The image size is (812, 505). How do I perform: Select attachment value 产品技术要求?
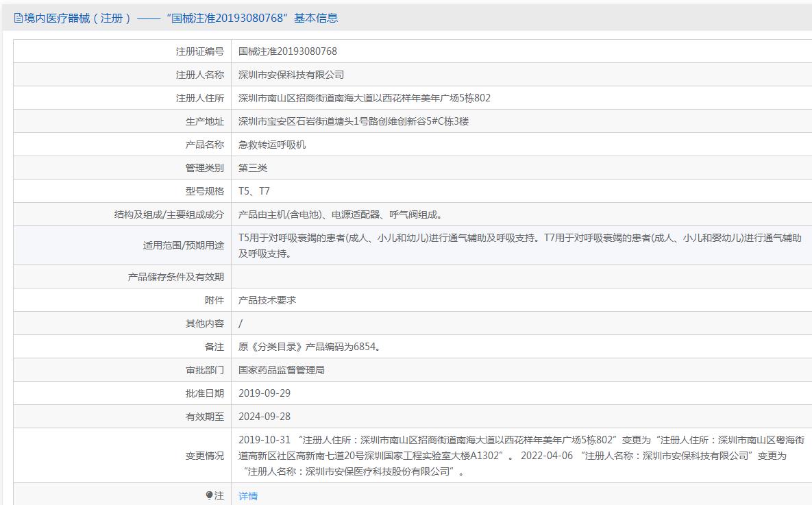(x=267, y=300)
